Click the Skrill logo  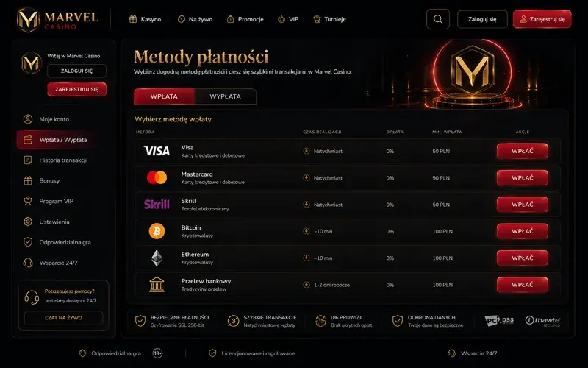pyautogui.click(x=157, y=205)
